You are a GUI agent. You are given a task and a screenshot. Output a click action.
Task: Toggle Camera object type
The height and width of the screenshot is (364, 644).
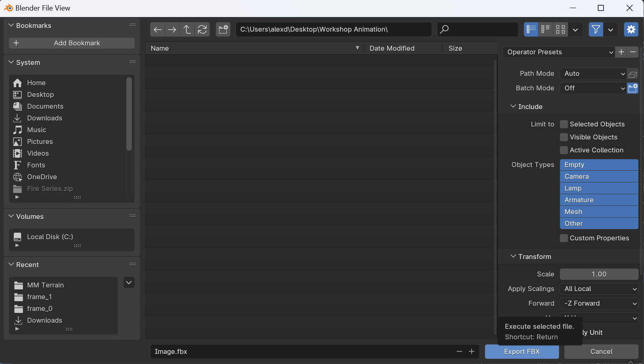(x=599, y=176)
